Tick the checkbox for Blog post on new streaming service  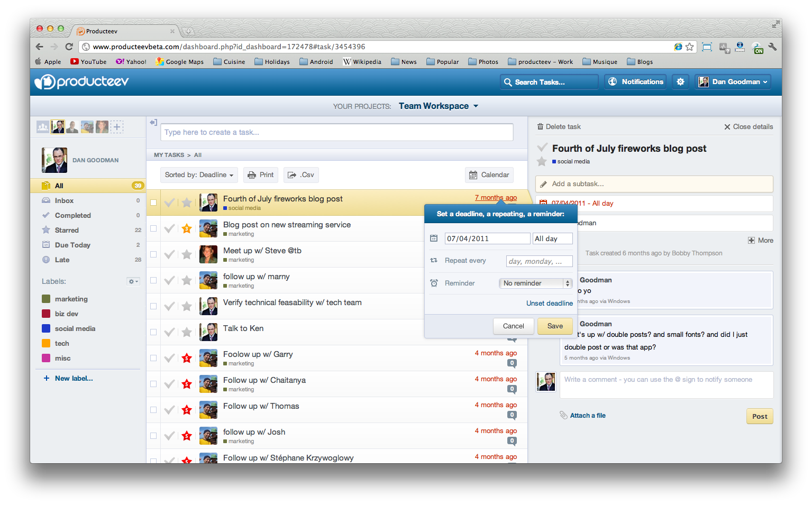(153, 228)
